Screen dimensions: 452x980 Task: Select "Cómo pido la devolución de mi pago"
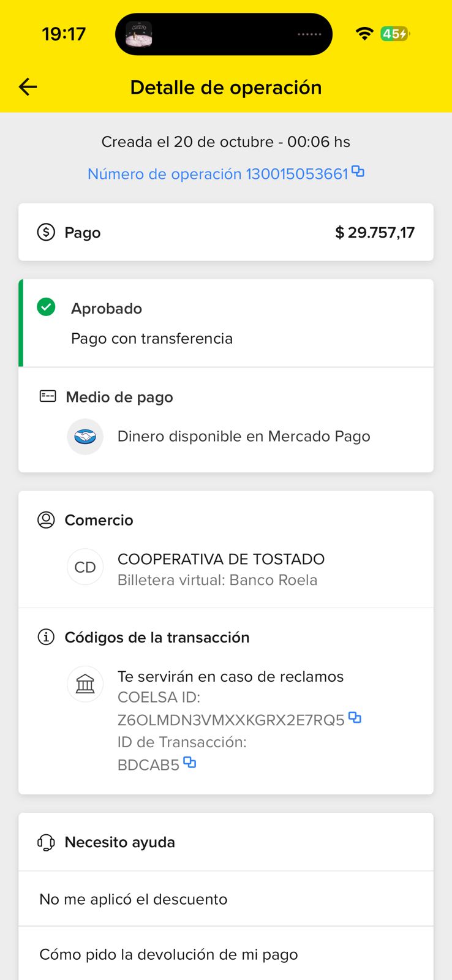[168, 954]
